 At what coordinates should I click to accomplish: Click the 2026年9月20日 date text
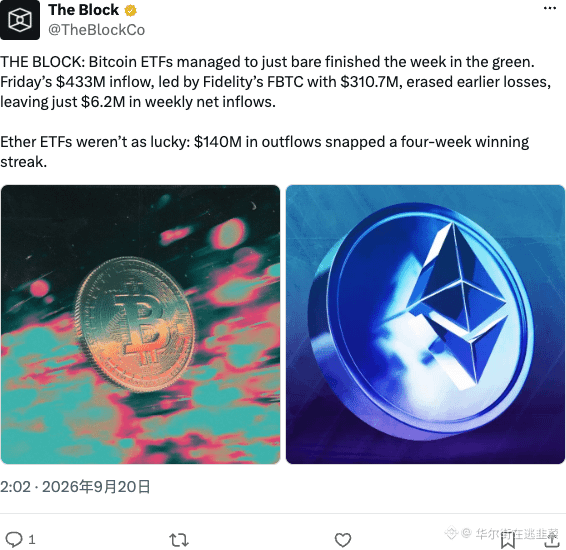coord(96,487)
